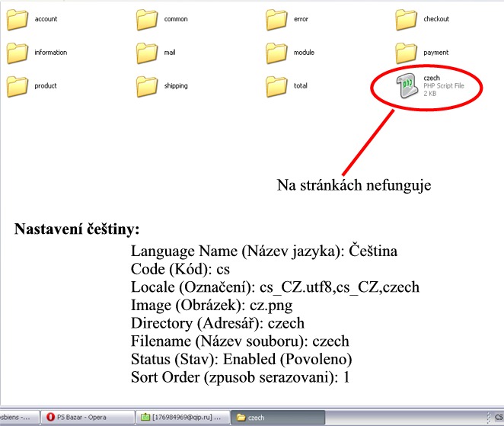Open the common folder icon
This screenshot has width=504, height=426.
[x=147, y=20]
